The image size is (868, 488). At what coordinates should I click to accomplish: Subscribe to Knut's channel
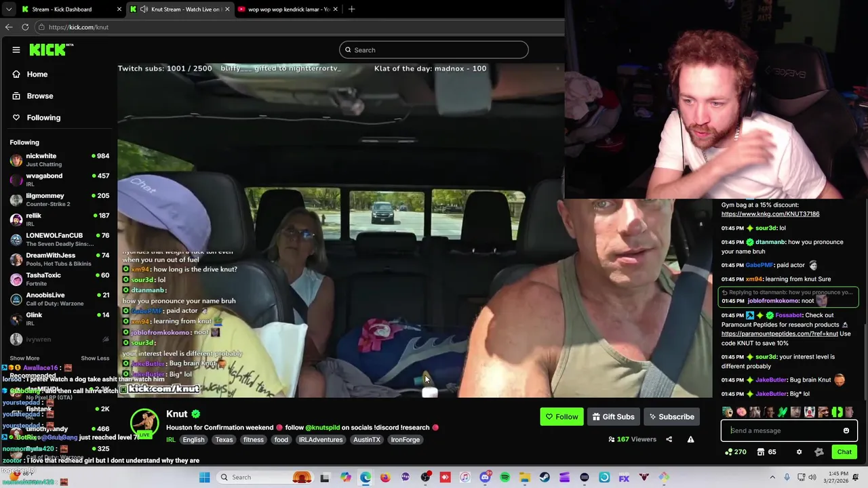[671, 417]
